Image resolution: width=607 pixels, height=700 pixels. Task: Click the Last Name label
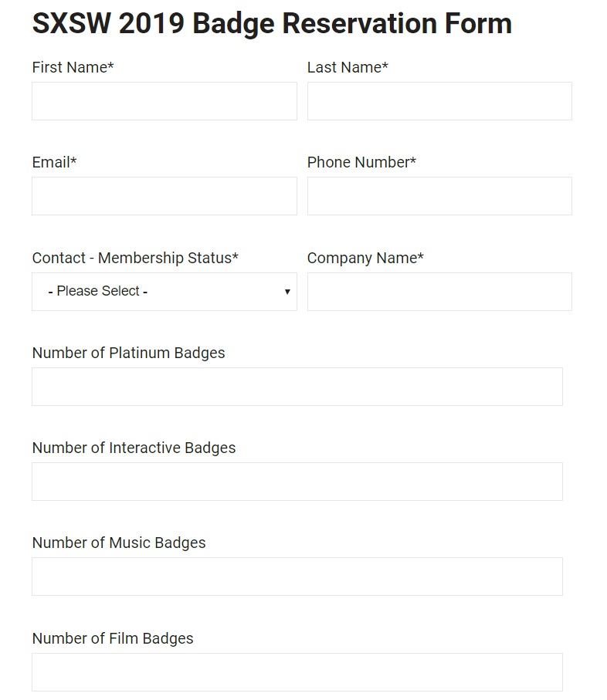click(x=348, y=67)
